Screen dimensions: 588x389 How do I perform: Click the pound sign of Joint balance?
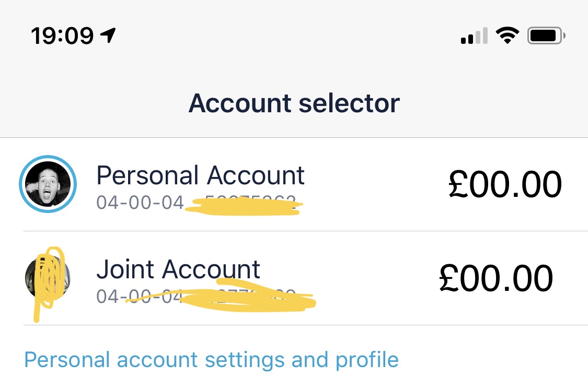(449, 278)
